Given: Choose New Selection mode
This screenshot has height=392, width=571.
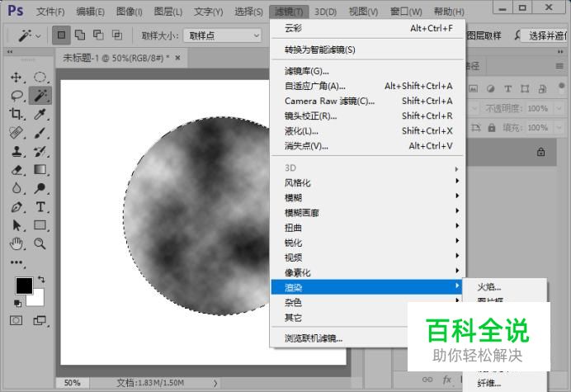Looking at the screenshot, I should point(61,35).
